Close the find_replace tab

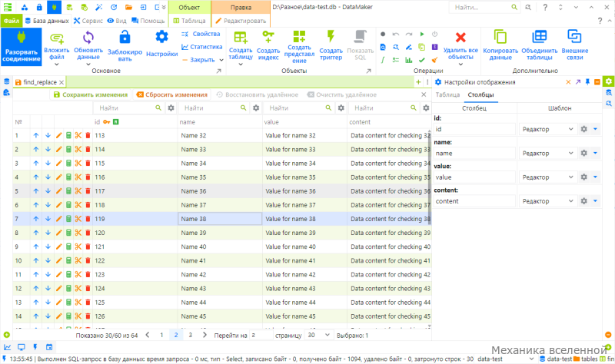pyautogui.click(x=61, y=82)
